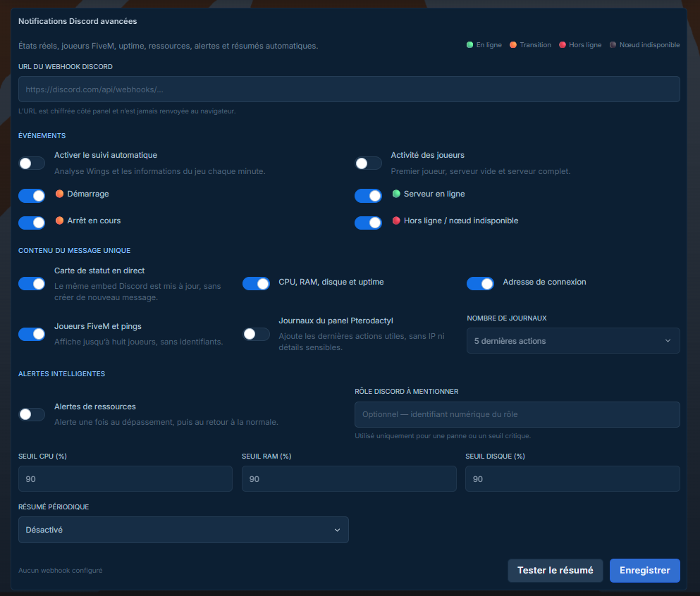Click the Activité des joueurs label
The height and width of the screenshot is (596, 700).
tap(428, 155)
